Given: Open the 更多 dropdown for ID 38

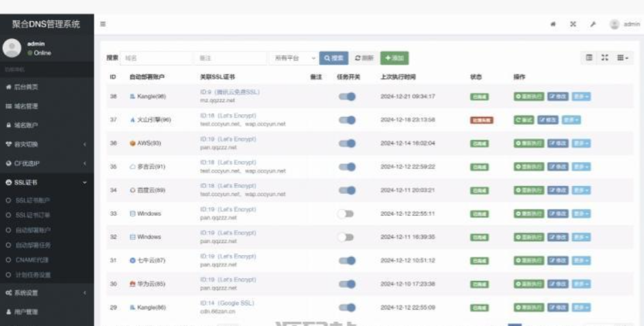Looking at the screenshot, I should (x=581, y=97).
